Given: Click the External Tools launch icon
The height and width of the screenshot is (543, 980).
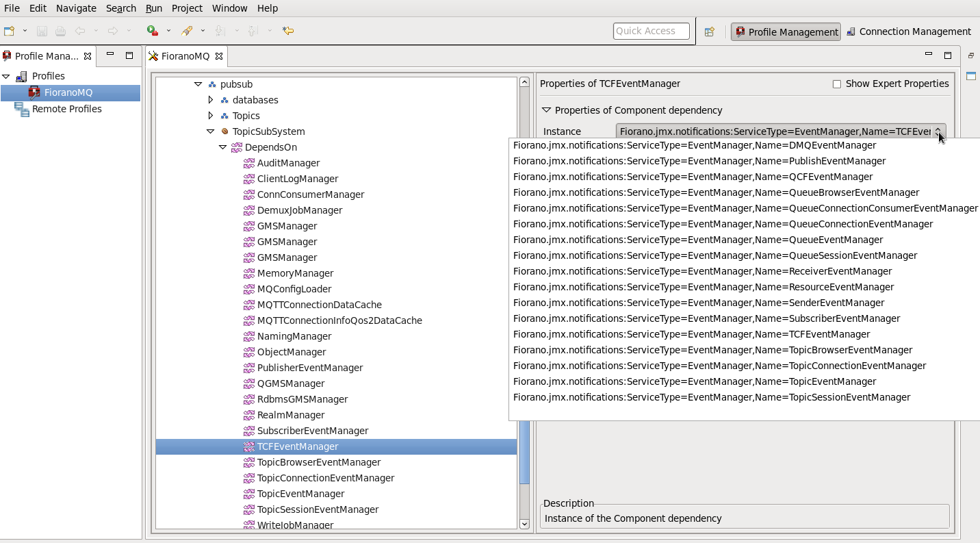Looking at the screenshot, I should [187, 31].
